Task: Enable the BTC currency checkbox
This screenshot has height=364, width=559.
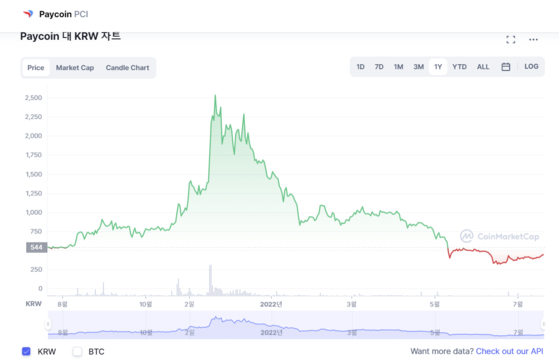Action: click(x=77, y=352)
